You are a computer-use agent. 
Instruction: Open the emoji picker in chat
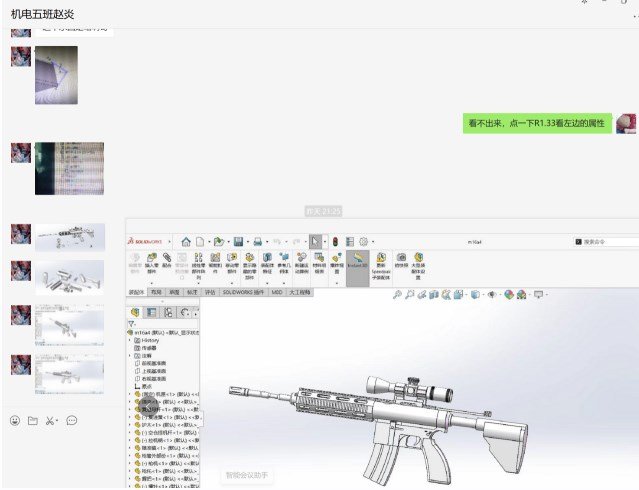coord(14,420)
